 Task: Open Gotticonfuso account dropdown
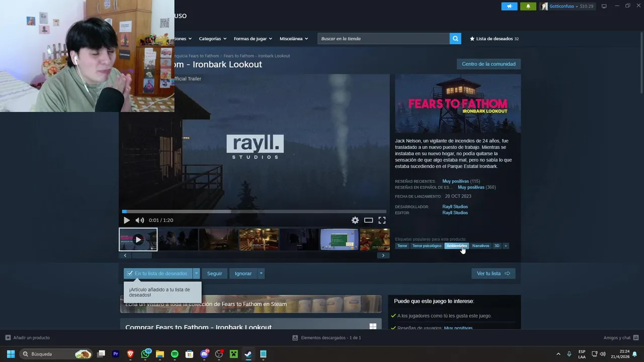click(x=567, y=7)
